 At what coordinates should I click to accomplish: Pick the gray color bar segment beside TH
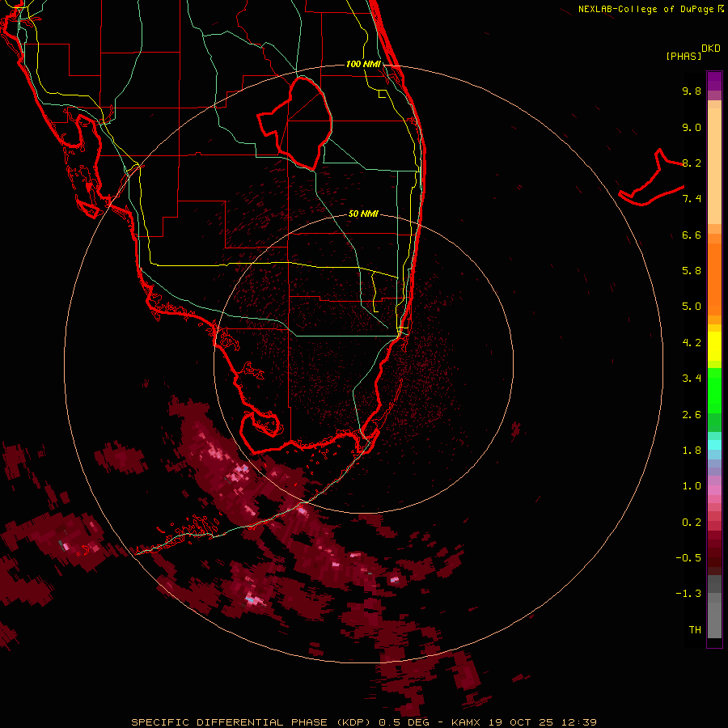click(714, 620)
